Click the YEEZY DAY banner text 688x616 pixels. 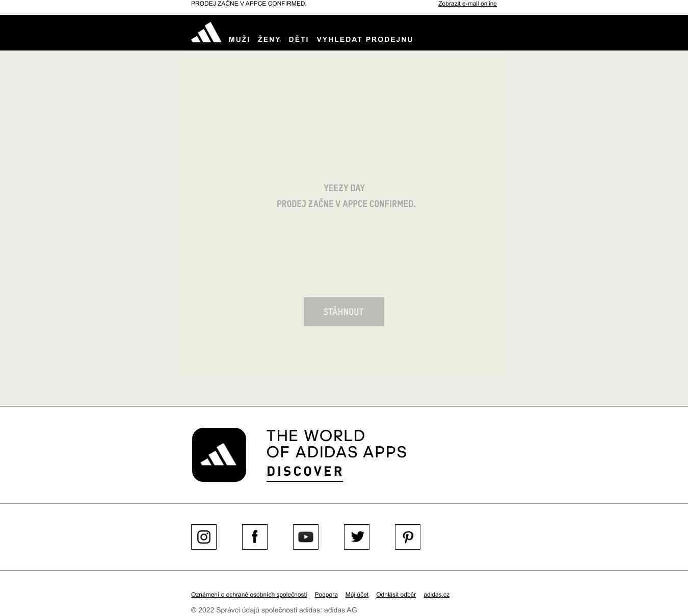[344, 188]
